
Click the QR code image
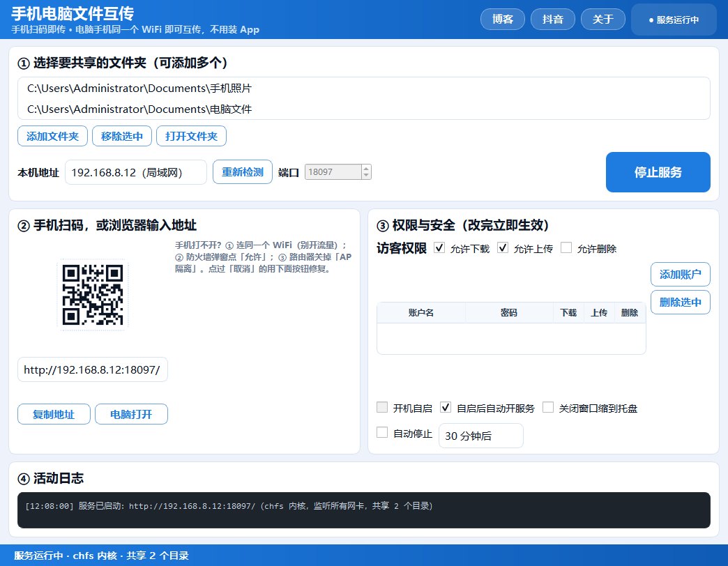pyautogui.click(x=93, y=295)
